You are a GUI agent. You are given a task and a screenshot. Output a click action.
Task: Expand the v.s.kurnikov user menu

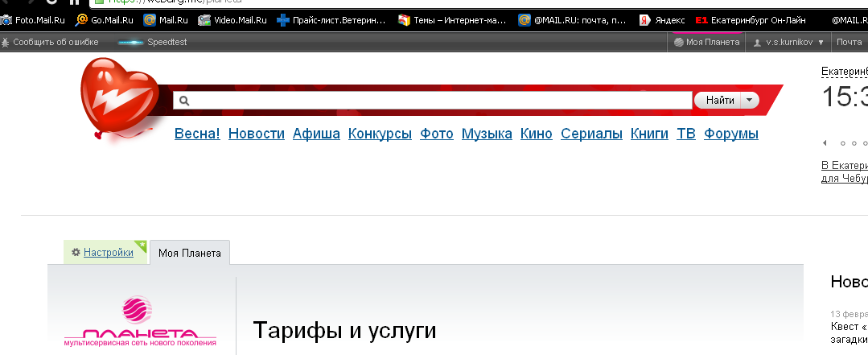788,42
